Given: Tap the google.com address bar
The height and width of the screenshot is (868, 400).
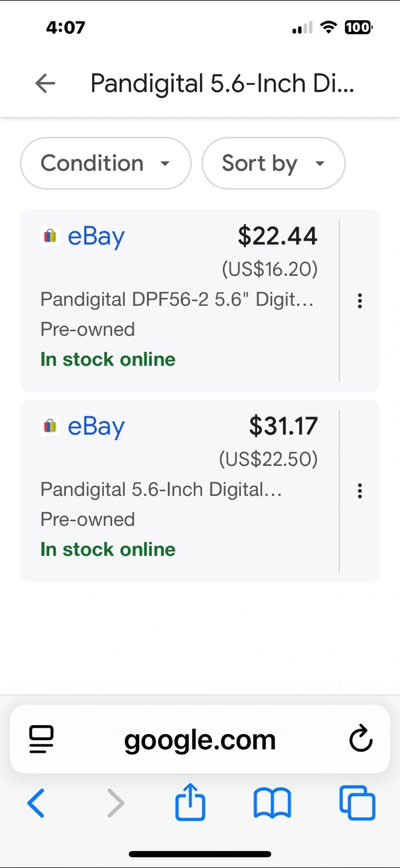Looking at the screenshot, I should (x=200, y=740).
